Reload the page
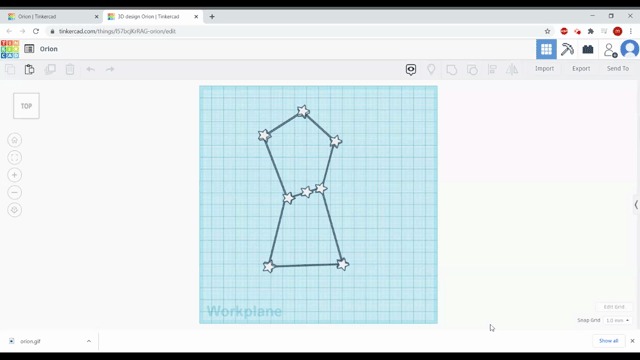This screenshot has width=640, height=360. point(36,31)
